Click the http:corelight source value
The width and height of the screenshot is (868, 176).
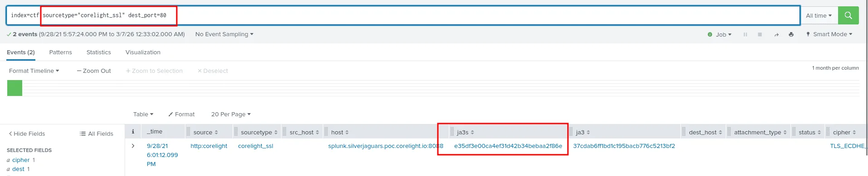pyautogui.click(x=209, y=146)
